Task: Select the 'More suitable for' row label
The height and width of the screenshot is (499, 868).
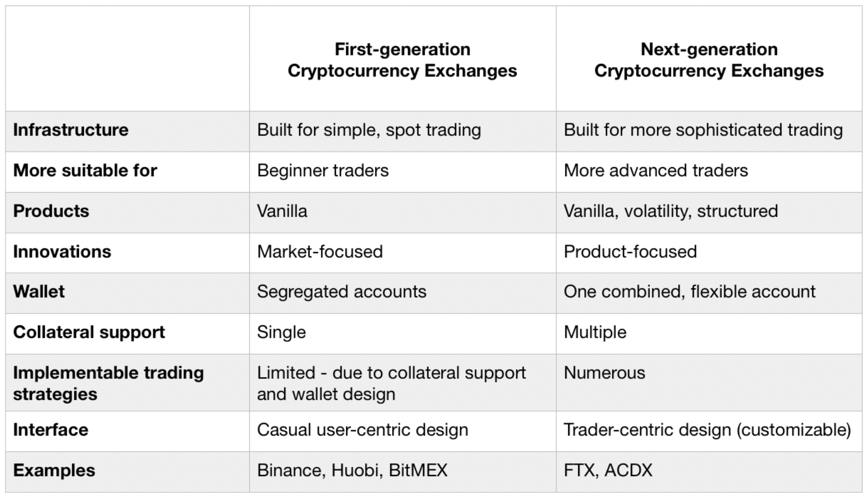Action: tap(85, 170)
